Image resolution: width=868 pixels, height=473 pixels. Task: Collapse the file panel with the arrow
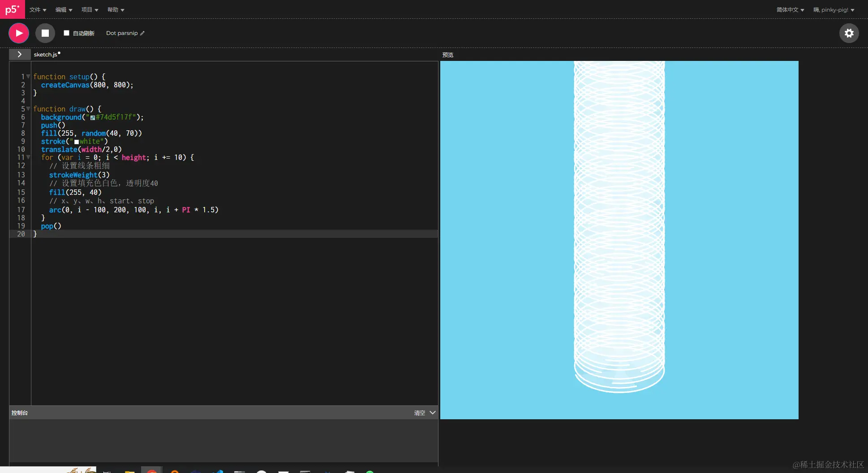(19, 54)
